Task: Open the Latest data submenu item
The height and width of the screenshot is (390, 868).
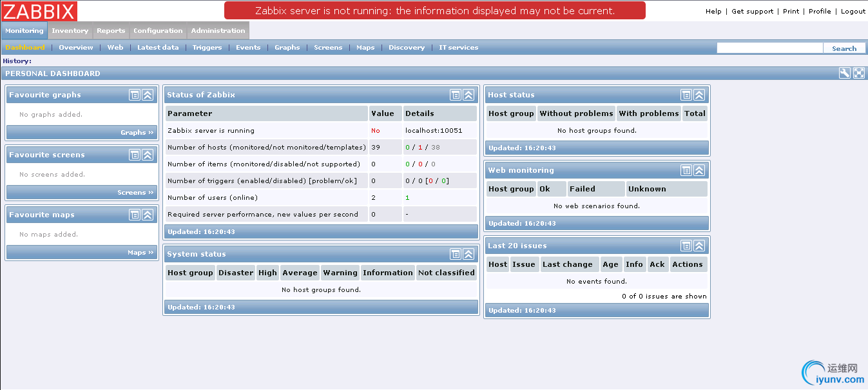Action: [158, 48]
